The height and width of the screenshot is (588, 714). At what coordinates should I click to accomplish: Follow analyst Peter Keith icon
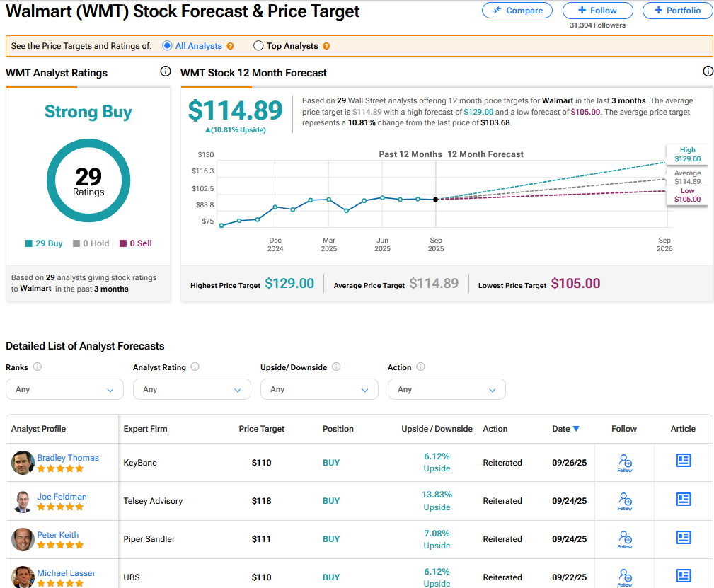(625, 539)
